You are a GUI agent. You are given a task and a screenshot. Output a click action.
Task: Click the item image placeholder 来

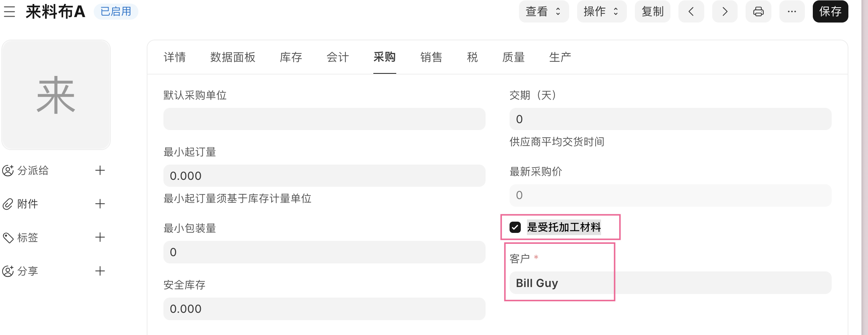tap(56, 95)
